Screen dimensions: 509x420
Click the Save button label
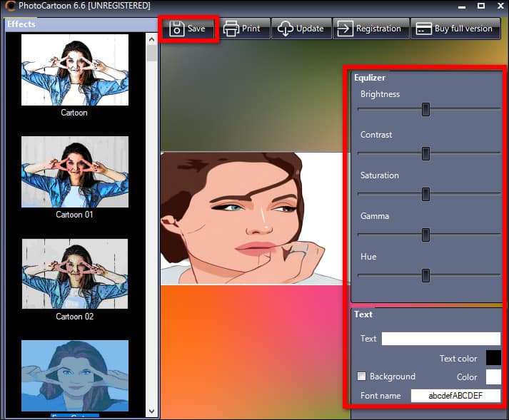click(x=196, y=29)
